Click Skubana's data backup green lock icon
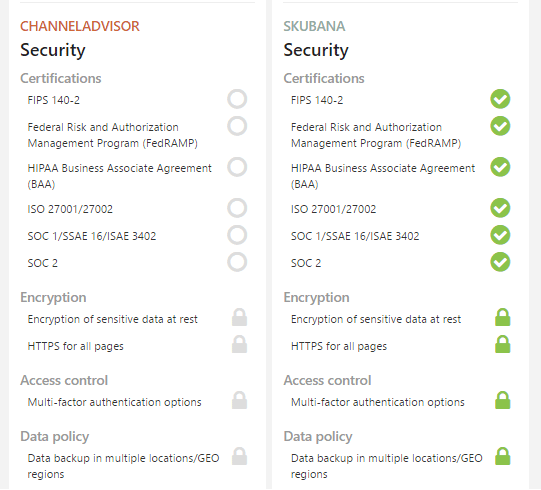Image resolution: width=541 pixels, height=490 pixels. pyautogui.click(x=503, y=456)
